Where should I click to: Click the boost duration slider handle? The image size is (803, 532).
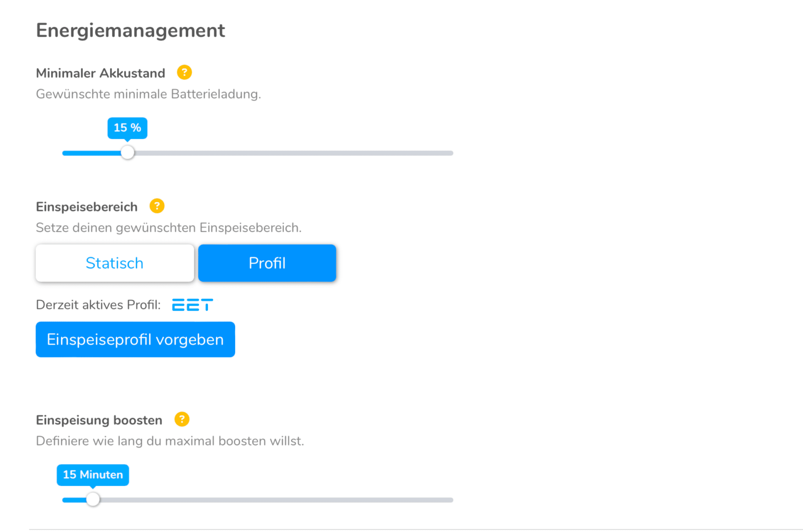(x=93, y=499)
